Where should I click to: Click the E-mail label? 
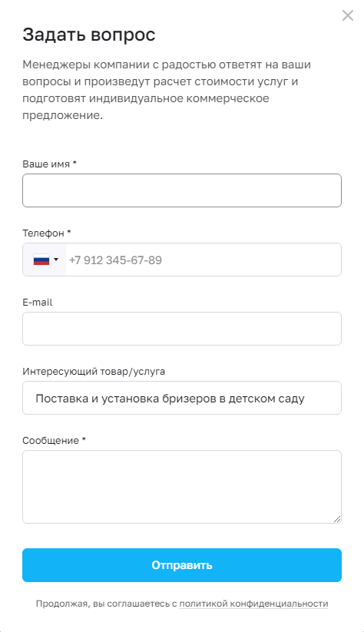point(38,303)
